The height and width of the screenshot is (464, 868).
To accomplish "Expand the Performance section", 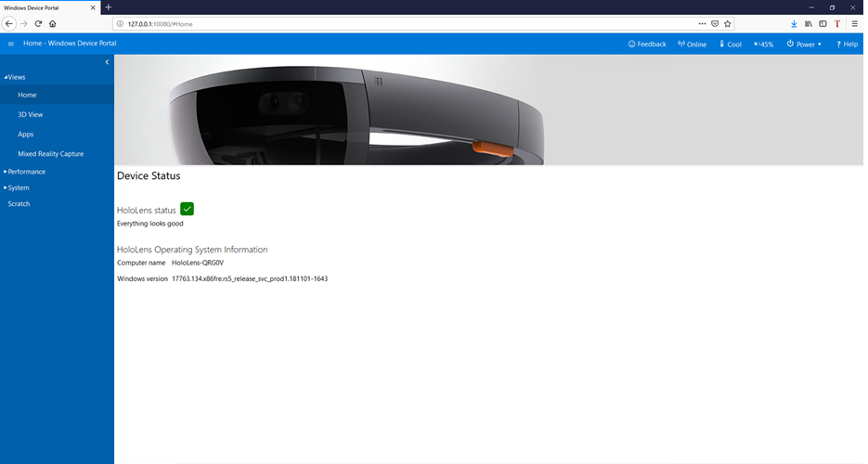I will 25,172.
